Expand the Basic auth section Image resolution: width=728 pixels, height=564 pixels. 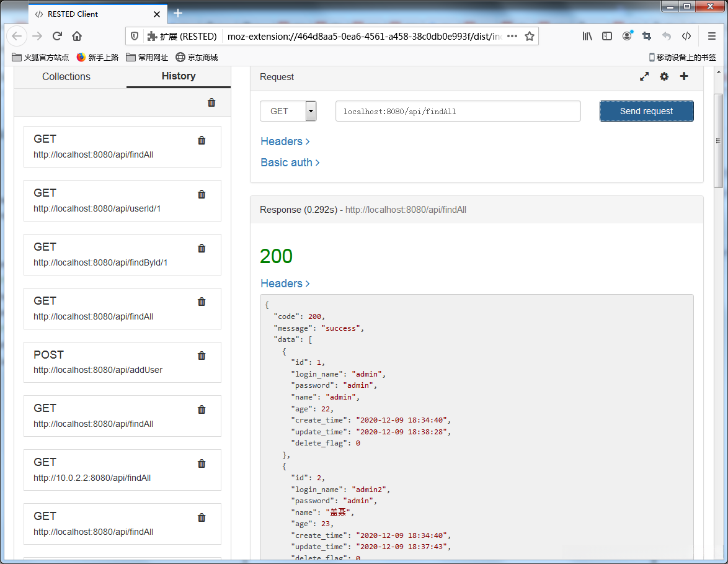pyautogui.click(x=290, y=163)
